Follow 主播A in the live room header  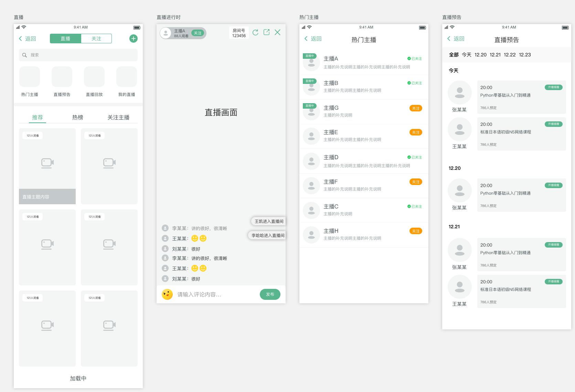198,33
